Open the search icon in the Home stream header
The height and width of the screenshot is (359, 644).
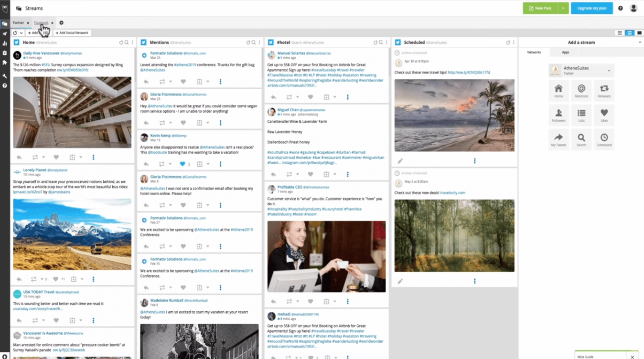point(127,42)
